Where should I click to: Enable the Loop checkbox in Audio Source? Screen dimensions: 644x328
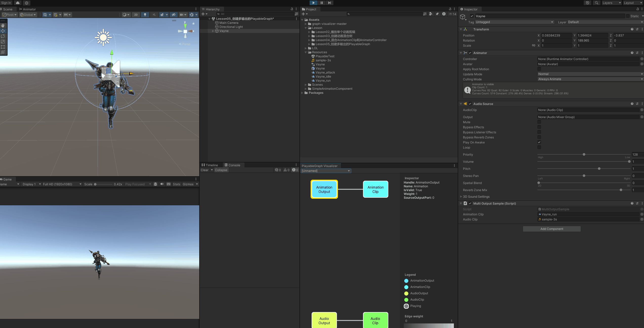[x=539, y=147]
